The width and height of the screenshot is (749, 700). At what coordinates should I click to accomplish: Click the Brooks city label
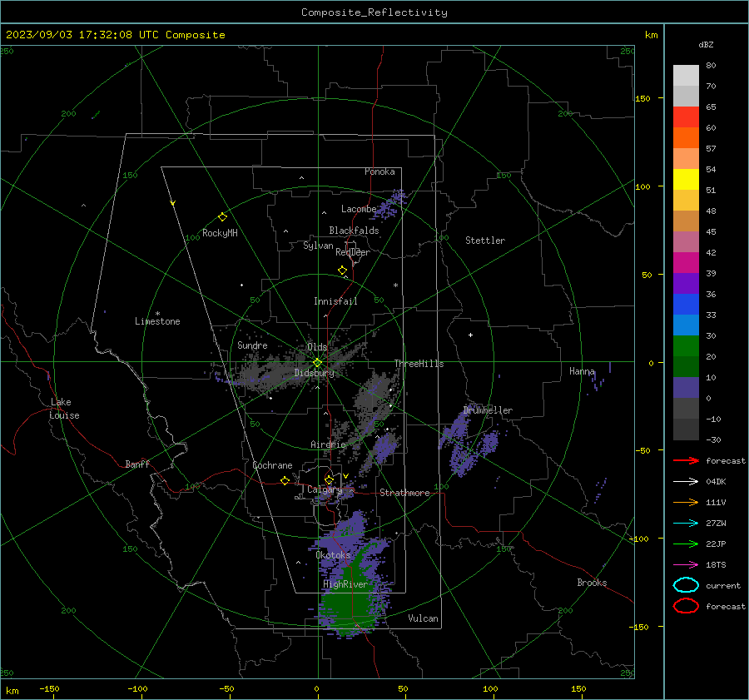click(592, 583)
